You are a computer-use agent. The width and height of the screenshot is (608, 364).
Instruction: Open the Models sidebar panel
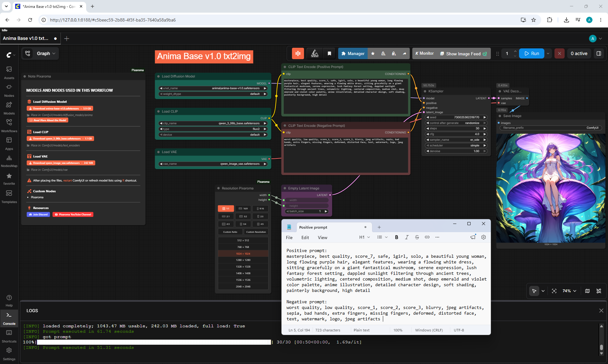[x=9, y=108]
